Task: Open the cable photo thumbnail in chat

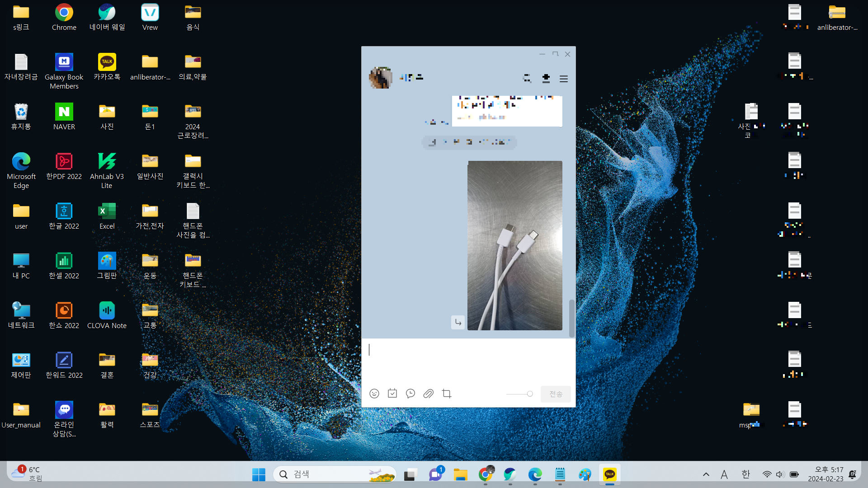Action: point(514,245)
